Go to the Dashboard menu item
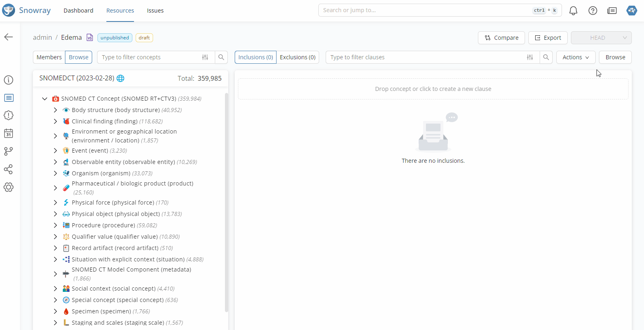 pyautogui.click(x=78, y=11)
